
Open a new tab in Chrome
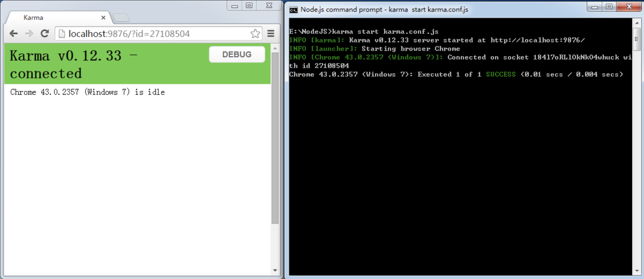pyautogui.click(x=121, y=18)
